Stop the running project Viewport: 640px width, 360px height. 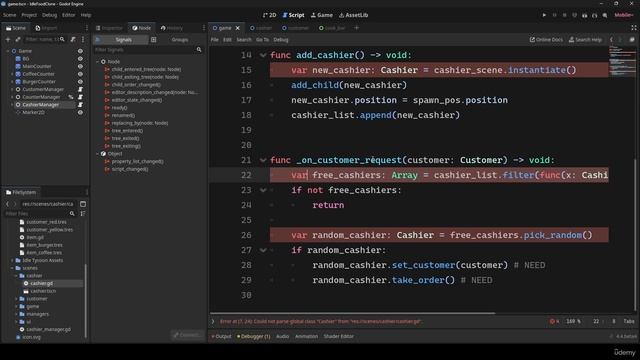click(564, 15)
